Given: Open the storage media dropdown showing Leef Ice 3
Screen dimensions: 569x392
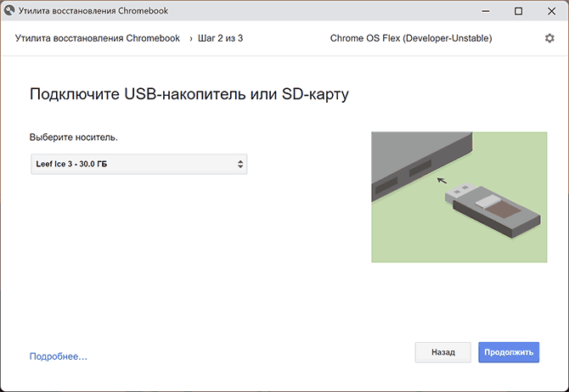Looking at the screenshot, I should (x=139, y=165).
